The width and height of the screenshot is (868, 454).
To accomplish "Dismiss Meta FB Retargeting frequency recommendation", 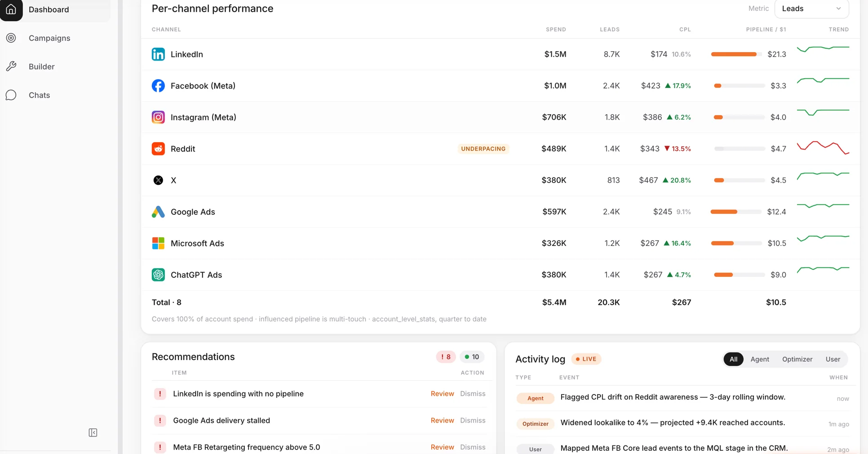I will [473, 447].
